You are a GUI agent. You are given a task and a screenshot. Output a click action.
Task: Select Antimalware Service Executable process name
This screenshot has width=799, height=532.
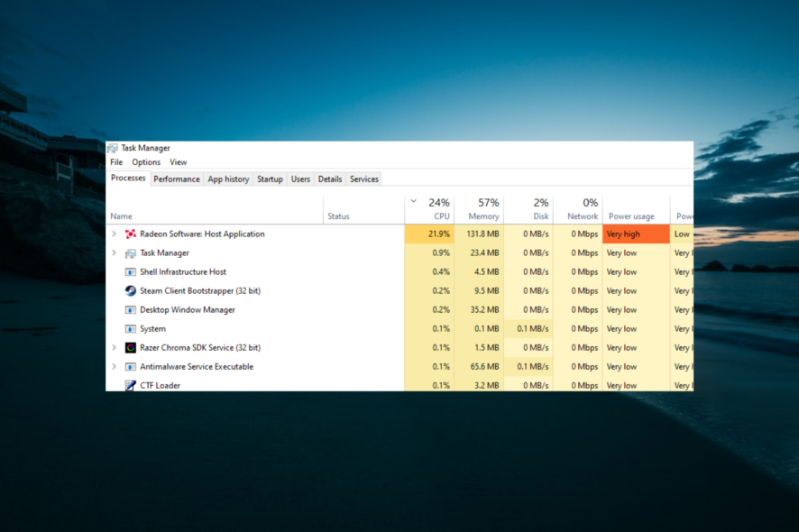pos(197,366)
